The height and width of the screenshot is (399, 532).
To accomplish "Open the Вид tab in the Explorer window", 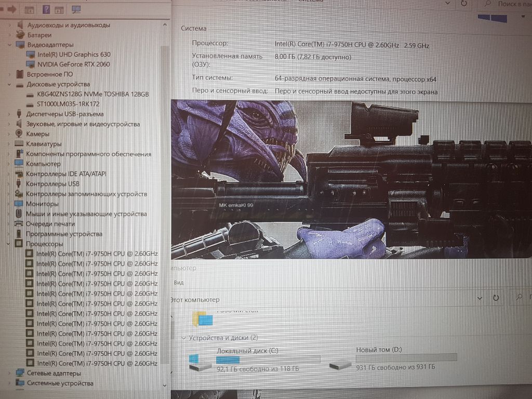I will click(179, 282).
